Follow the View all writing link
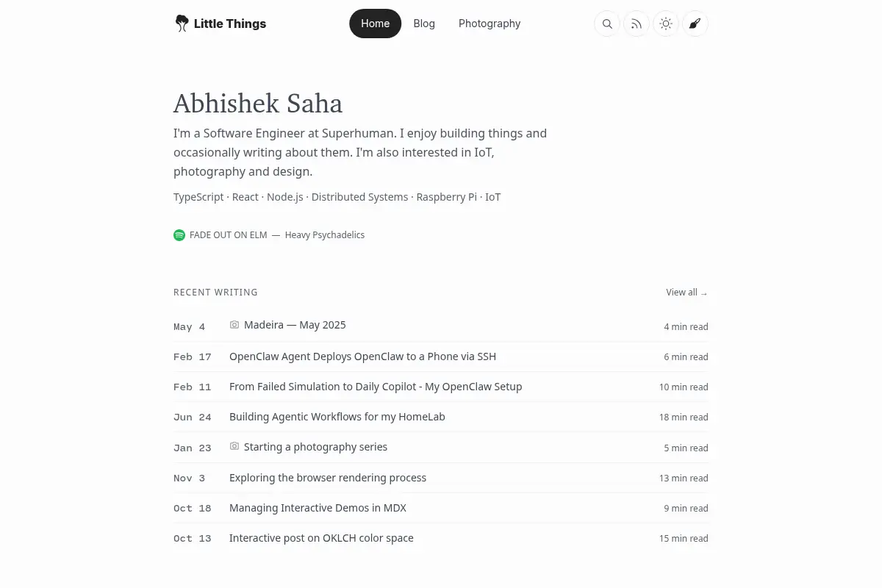The height and width of the screenshot is (588, 882). point(687,293)
